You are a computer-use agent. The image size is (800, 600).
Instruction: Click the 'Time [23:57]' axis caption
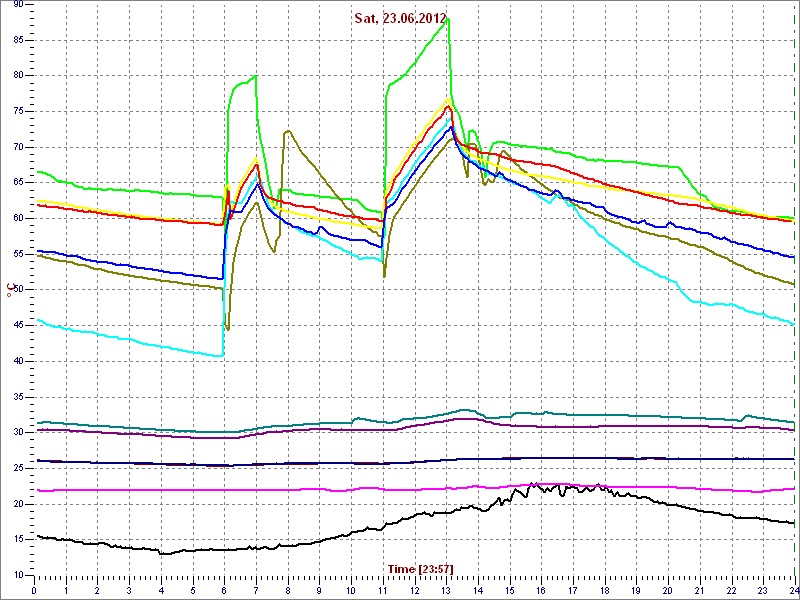(x=420, y=568)
